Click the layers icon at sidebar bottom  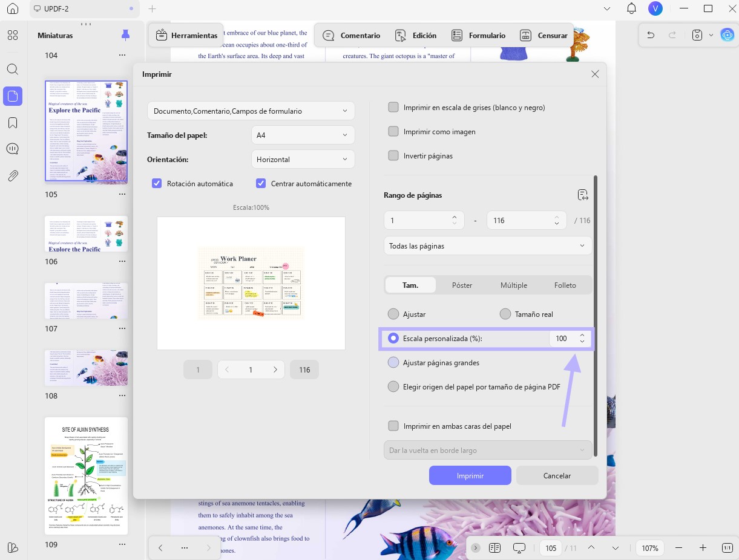[x=13, y=547]
